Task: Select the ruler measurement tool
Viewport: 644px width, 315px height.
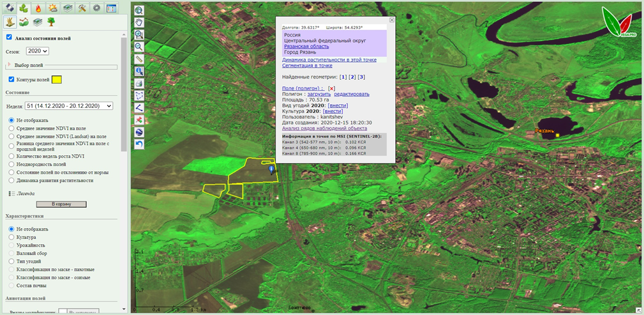Action: pos(139,59)
